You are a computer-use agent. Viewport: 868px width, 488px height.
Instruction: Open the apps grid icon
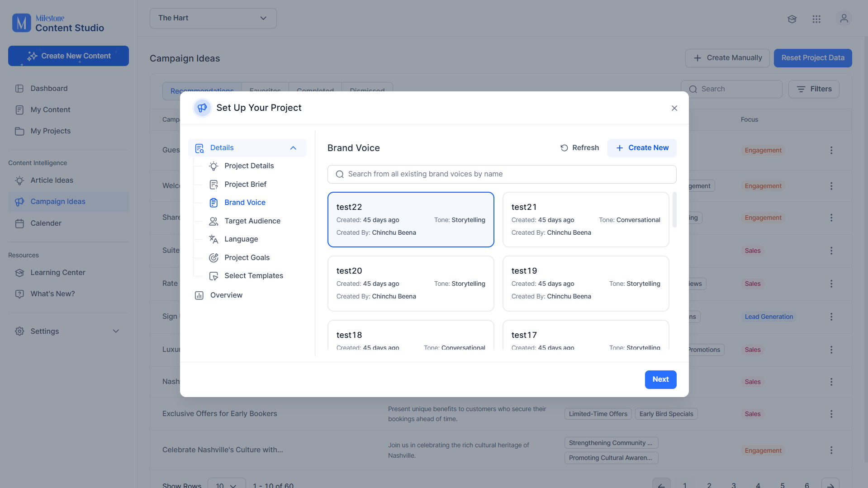816,19
